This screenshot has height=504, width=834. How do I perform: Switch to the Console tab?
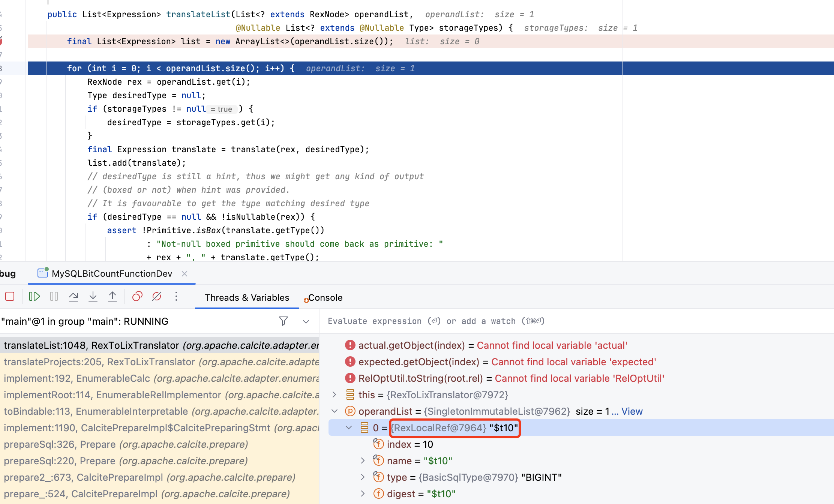pyautogui.click(x=325, y=298)
